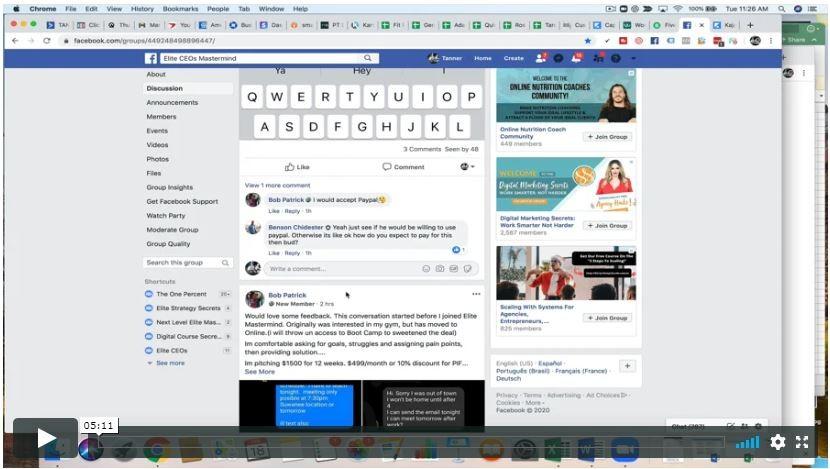Screen dimensions: 830x469
Task: Open the Quick Help question mark icon
Action: [616, 58]
